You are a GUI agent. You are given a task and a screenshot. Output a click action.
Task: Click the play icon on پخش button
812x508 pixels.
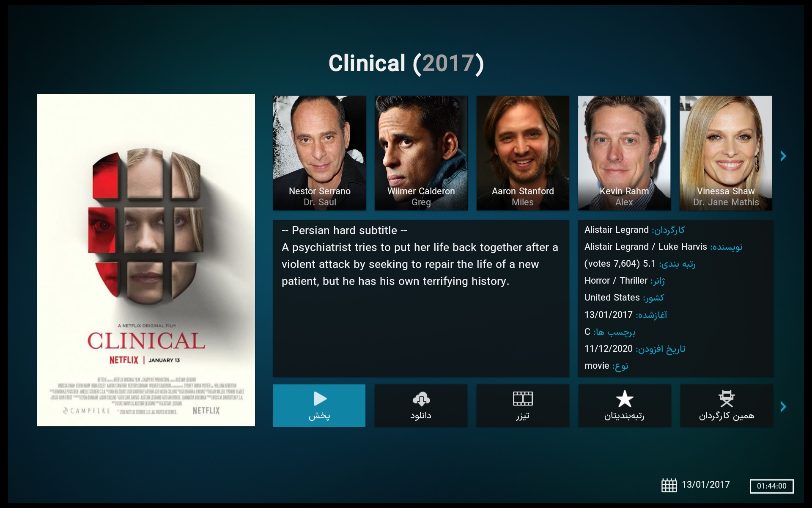pos(320,399)
